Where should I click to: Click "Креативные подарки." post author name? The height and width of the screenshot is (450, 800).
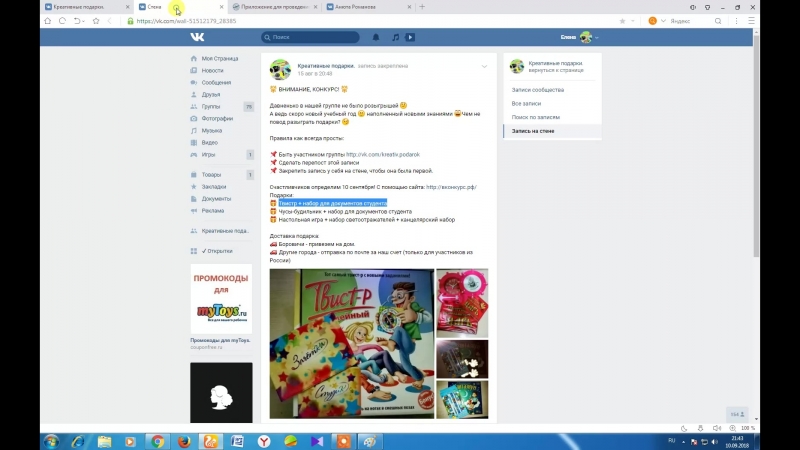[x=326, y=66]
